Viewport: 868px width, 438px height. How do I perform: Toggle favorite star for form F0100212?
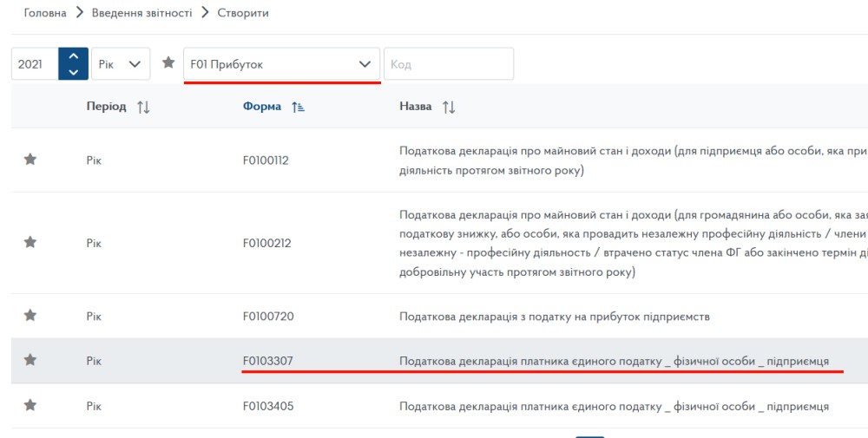pyautogui.click(x=30, y=243)
